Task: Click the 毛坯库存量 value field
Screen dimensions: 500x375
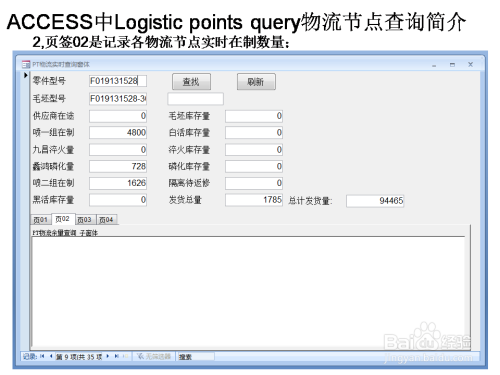Action: (x=254, y=116)
